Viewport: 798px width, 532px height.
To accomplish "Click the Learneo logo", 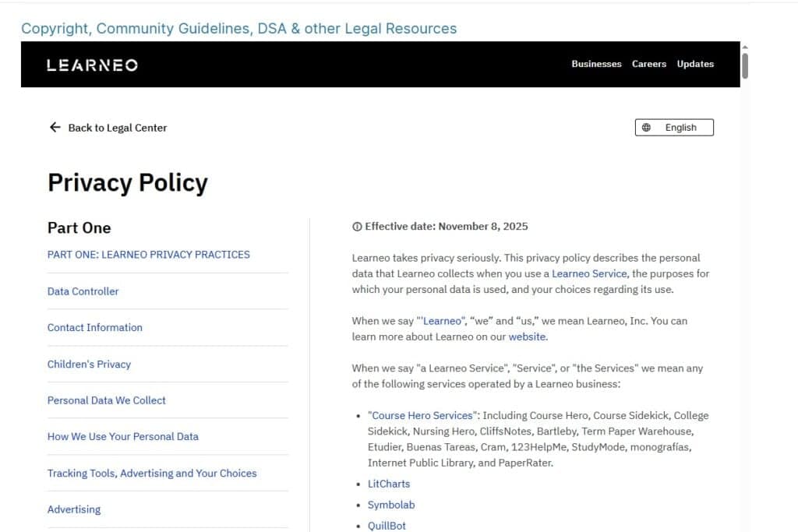I will (x=92, y=65).
